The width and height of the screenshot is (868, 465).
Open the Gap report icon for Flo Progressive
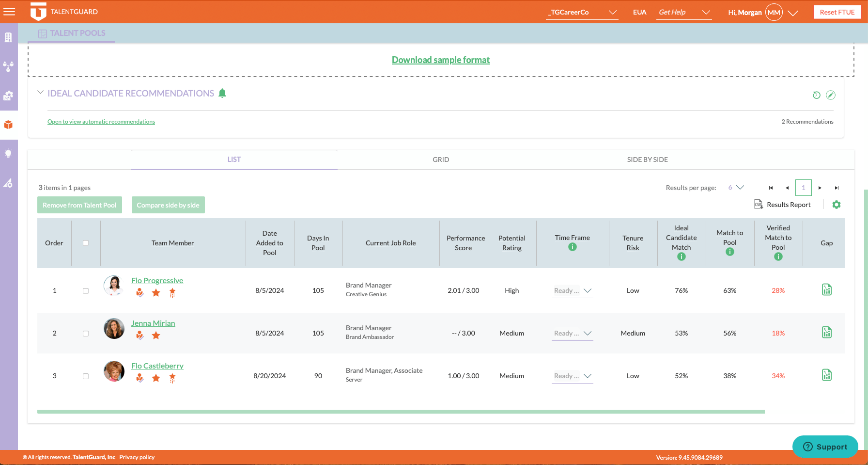[827, 289]
